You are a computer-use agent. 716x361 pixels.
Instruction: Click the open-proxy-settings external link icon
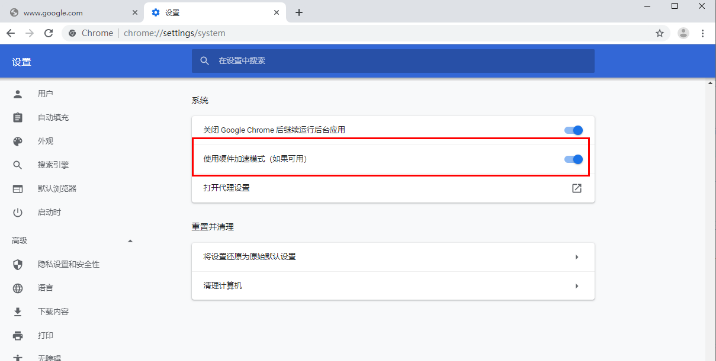point(577,188)
